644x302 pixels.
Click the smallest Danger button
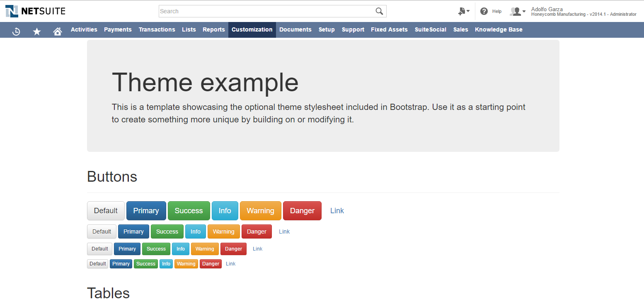211,264
